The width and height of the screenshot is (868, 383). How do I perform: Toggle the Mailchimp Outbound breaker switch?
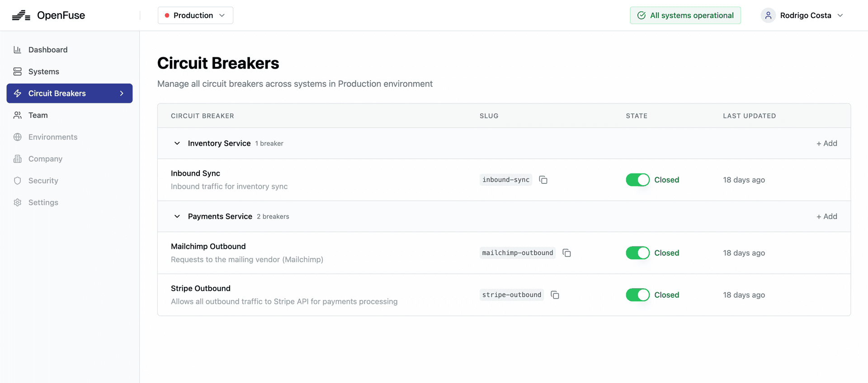(637, 253)
